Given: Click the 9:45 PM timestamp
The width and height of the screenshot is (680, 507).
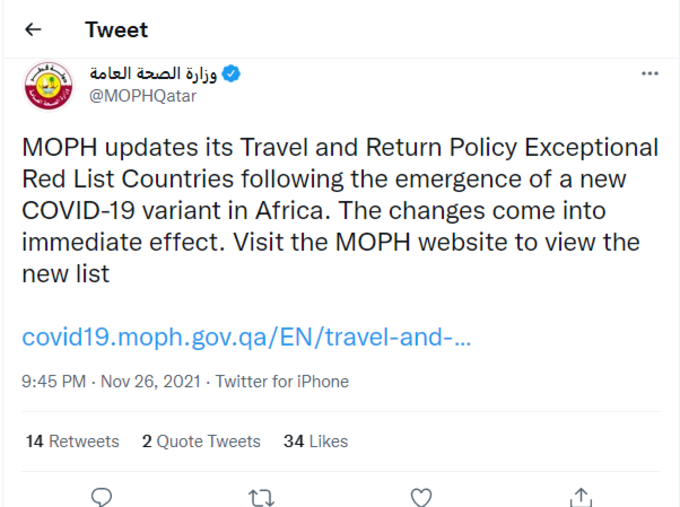Looking at the screenshot, I should pos(54,382).
